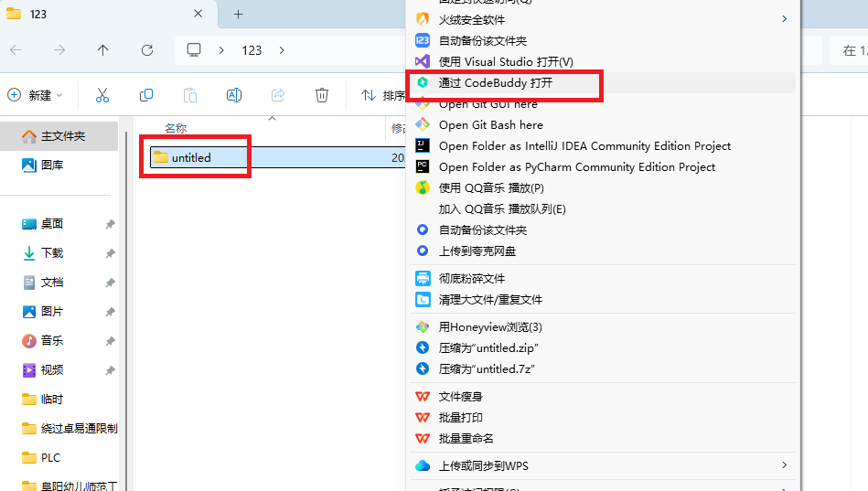
Task: Click 上传到夸克网盘
Action: 602,251
